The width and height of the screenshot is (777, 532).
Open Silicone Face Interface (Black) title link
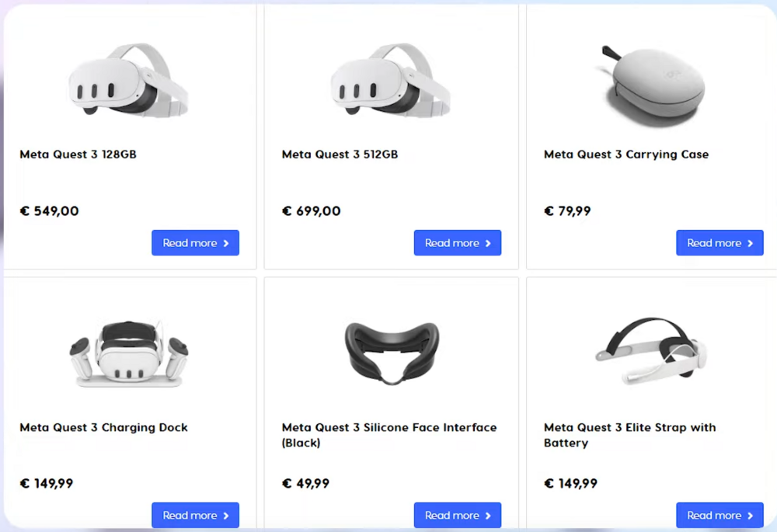point(388,435)
